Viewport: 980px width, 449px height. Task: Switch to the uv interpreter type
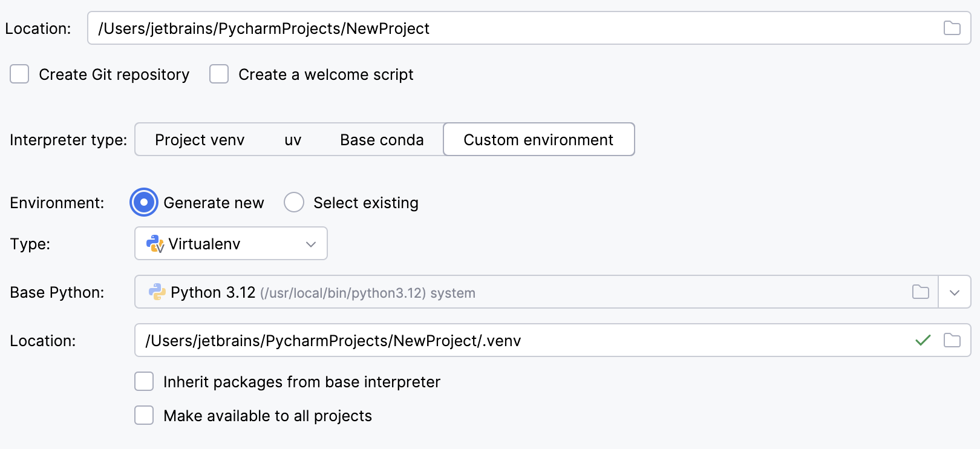coord(293,139)
